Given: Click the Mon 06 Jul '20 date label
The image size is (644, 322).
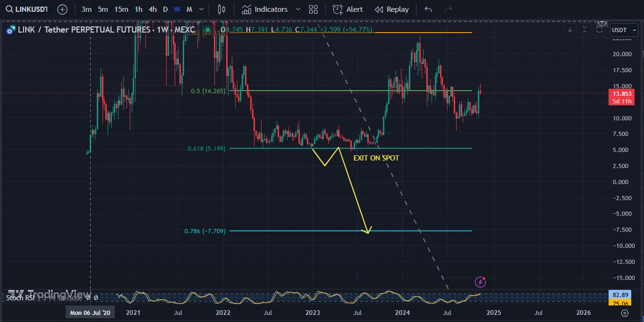Looking at the screenshot, I should tap(90, 312).
